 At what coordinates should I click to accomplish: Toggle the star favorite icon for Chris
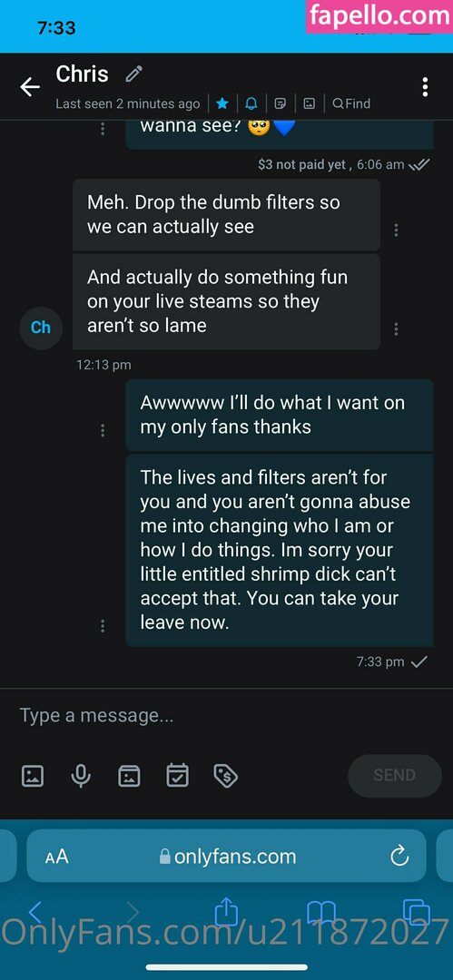coord(222,103)
